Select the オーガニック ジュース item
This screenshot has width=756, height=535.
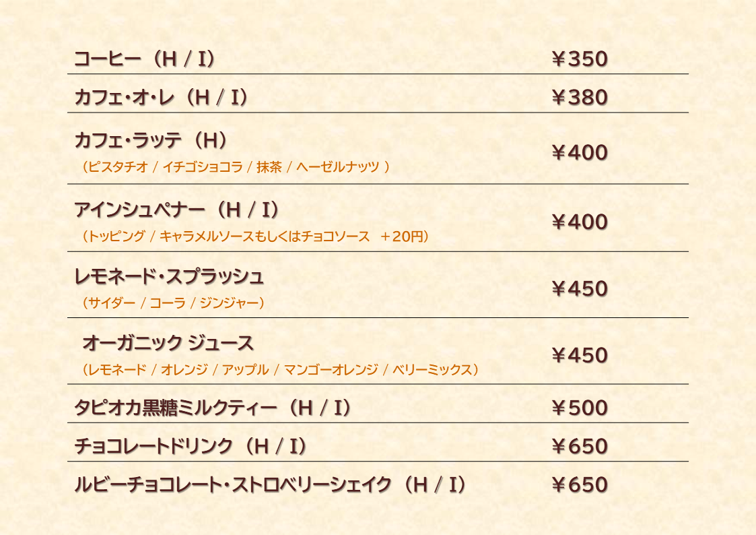[x=168, y=344]
